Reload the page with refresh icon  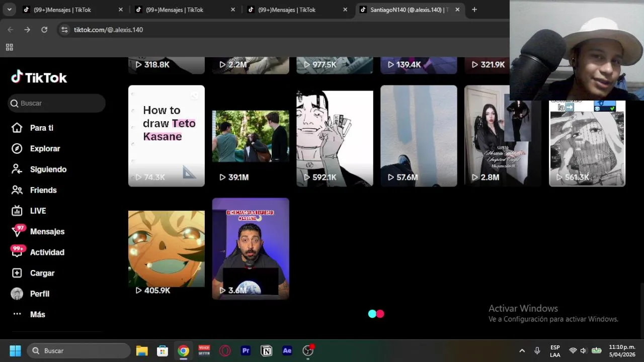tap(44, 30)
